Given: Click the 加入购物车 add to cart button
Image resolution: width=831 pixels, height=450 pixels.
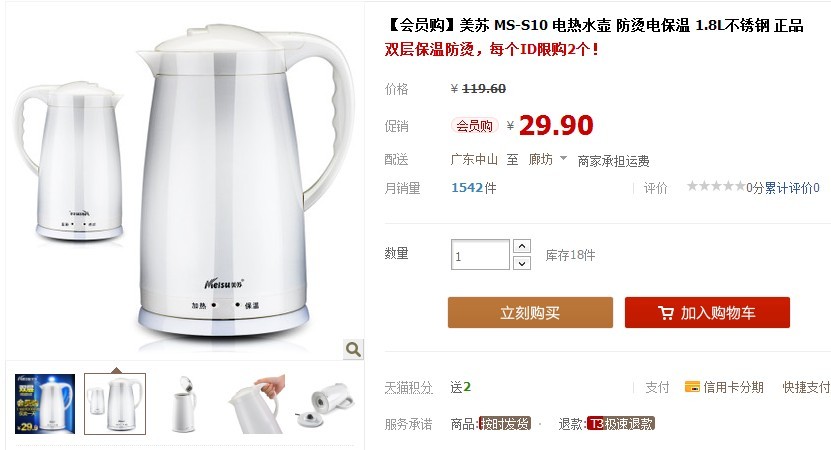Looking at the screenshot, I should pyautogui.click(x=707, y=312).
